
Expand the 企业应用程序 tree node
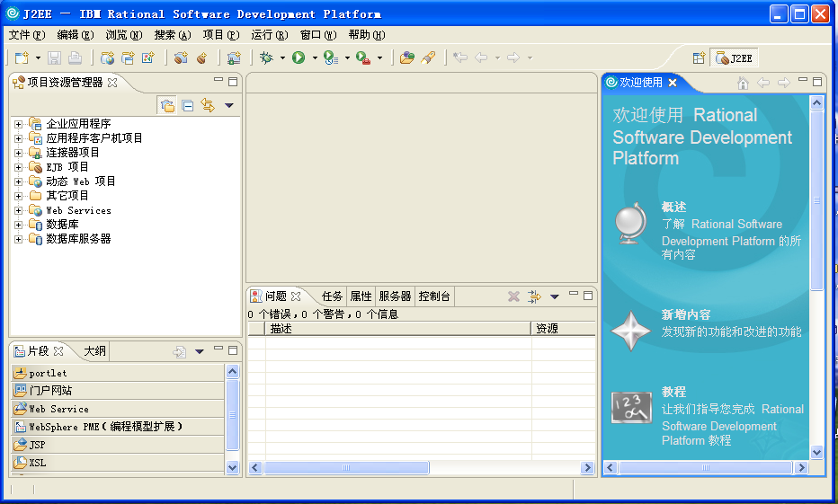pos(18,124)
